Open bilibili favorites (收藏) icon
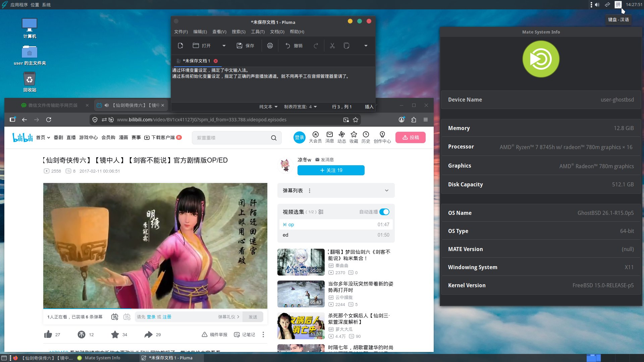Image resolution: width=644 pixels, height=362 pixels. coord(354,137)
